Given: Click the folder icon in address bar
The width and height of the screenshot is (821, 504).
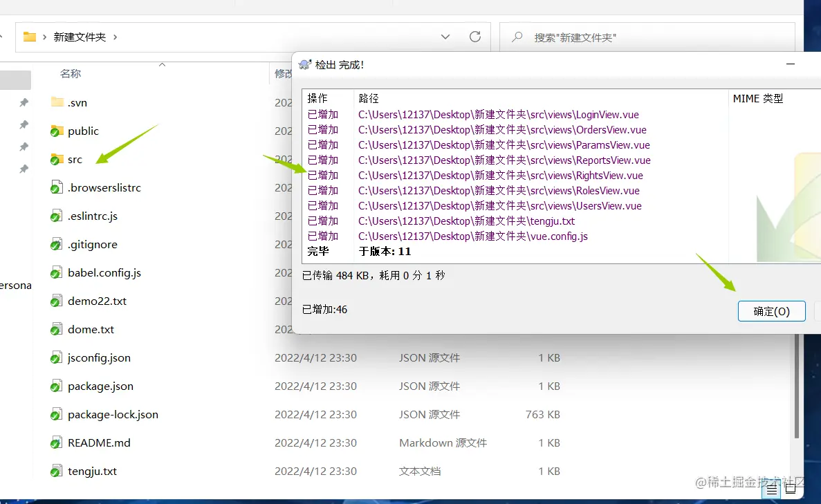Looking at the screenshot, I should tap(30, 37).
